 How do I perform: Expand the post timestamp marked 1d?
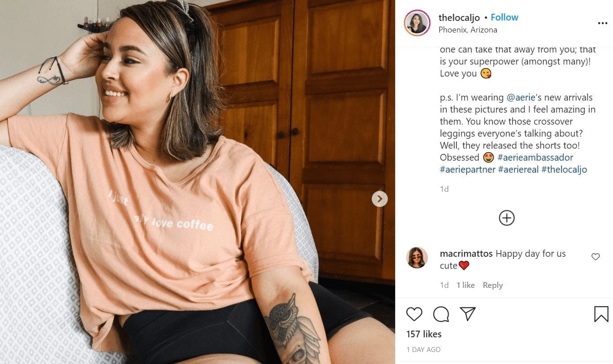(x=444, y=189)
